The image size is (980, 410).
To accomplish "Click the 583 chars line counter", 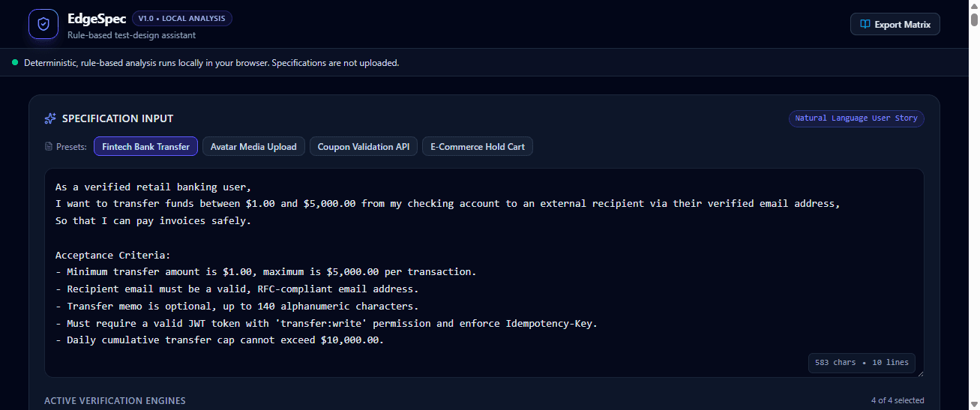I will (x=862, y=362).
